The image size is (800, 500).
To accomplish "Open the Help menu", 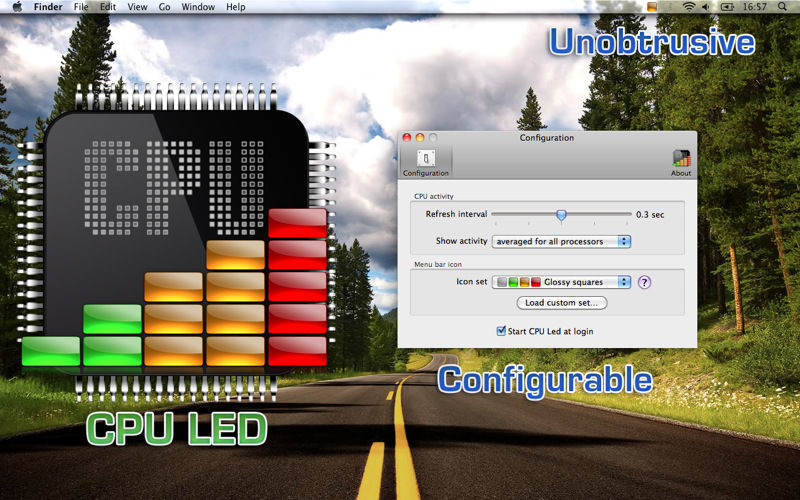I will (236, 7).
